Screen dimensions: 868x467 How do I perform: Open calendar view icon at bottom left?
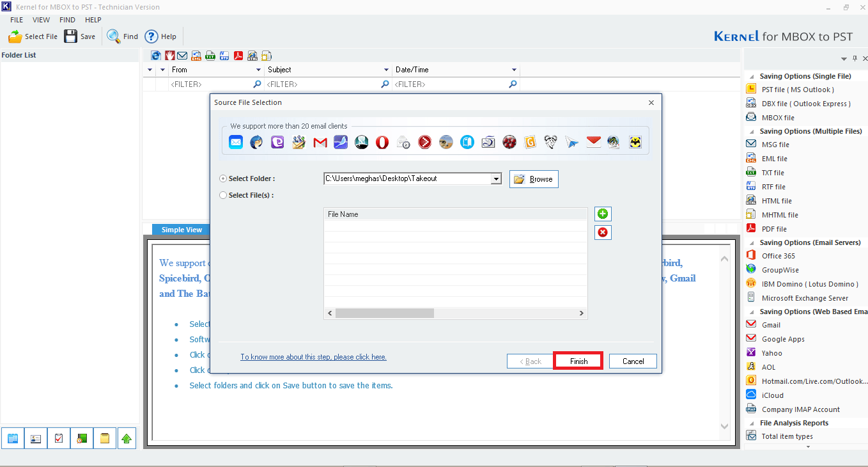12,438
